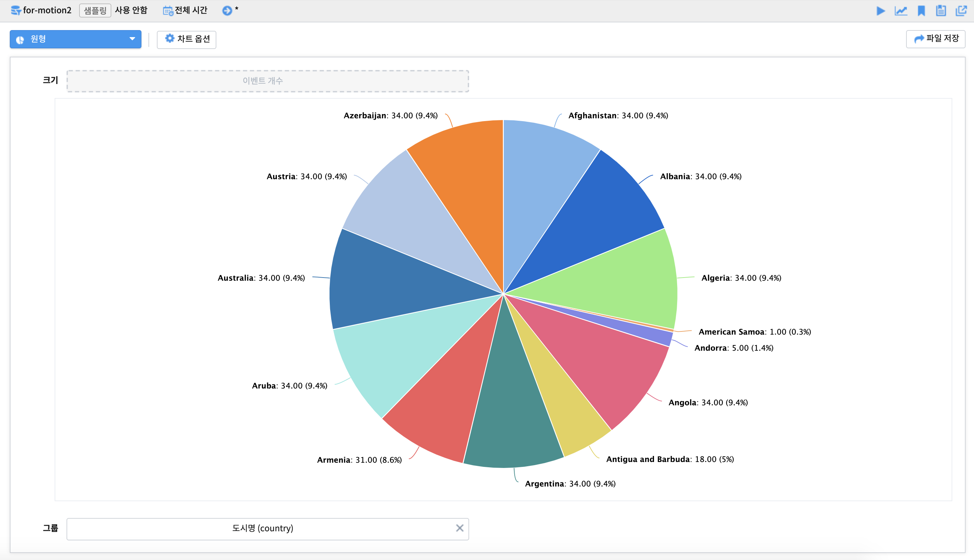Click the 도시명 (country) group field
The image size is (974, 560).
(x=268, y=529)
